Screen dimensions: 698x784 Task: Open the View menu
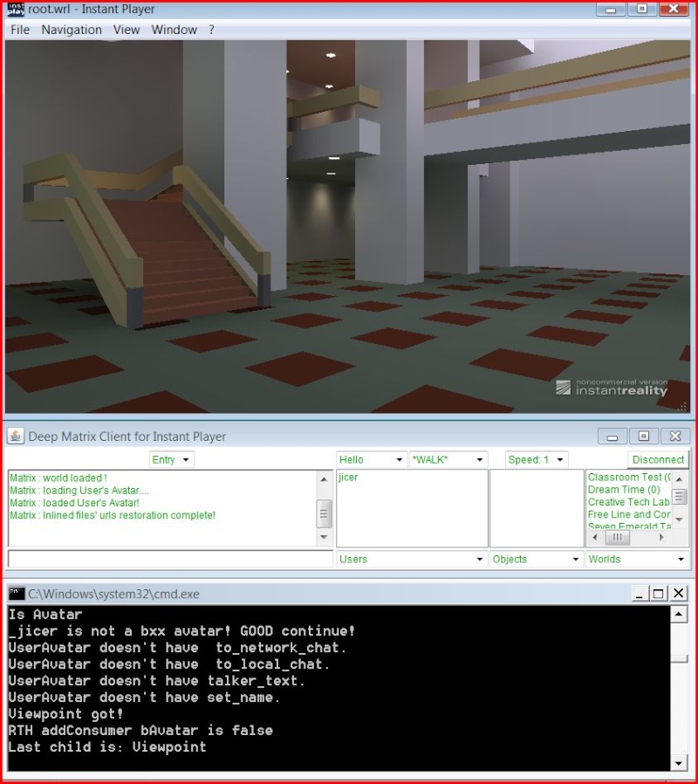127,30
